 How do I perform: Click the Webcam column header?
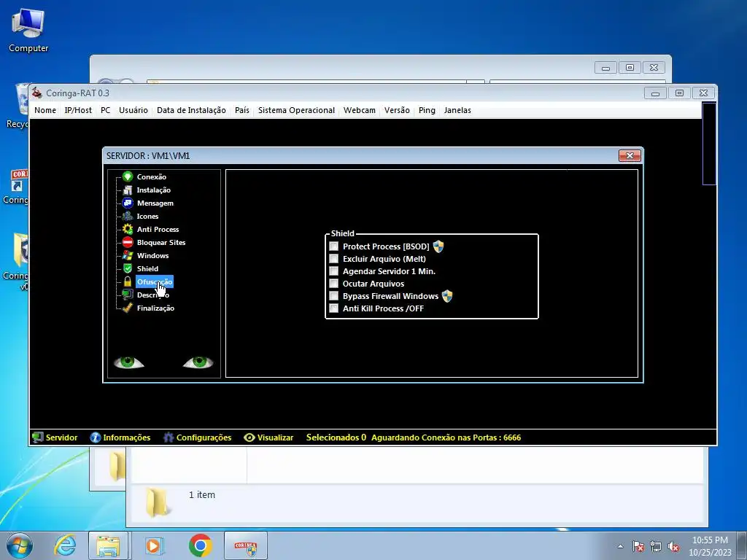(x=359, y=110)
